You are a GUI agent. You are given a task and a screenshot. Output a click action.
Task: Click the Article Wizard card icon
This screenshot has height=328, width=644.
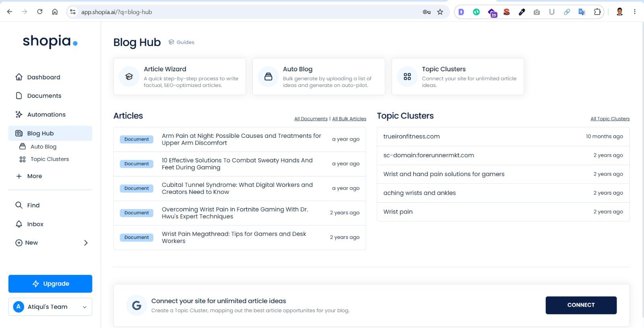point(129,77)
